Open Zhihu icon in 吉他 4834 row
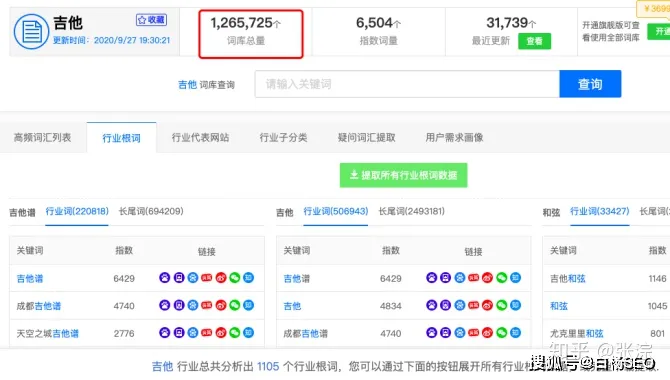 (516, 305)
